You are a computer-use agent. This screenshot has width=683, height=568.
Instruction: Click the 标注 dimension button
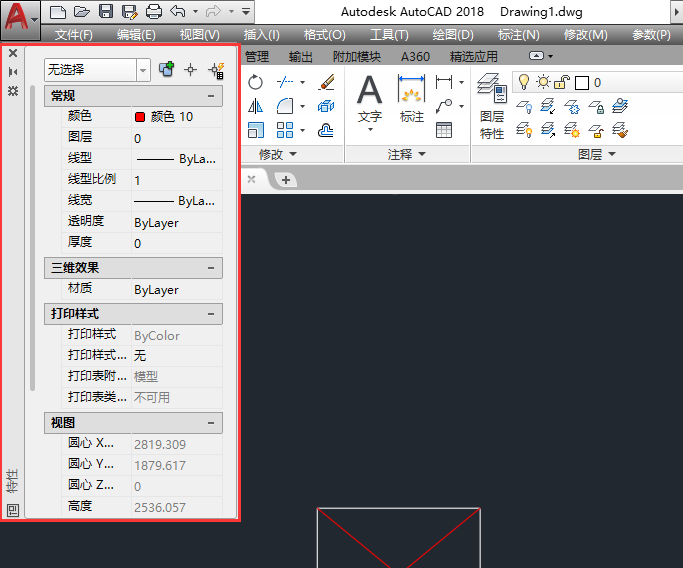tap(411, 99)
